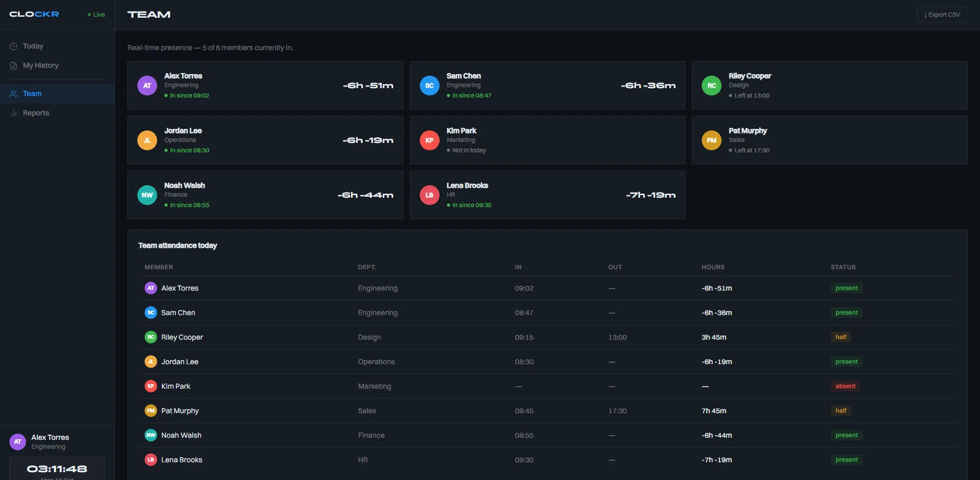Click 'Left at 17:30' on Pat Murphy card
Screen dimensions: 980x480
(x=749, y=150)
